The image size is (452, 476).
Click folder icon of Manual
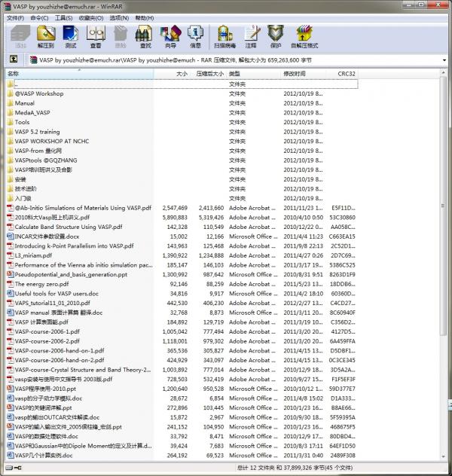coord(11,103)
